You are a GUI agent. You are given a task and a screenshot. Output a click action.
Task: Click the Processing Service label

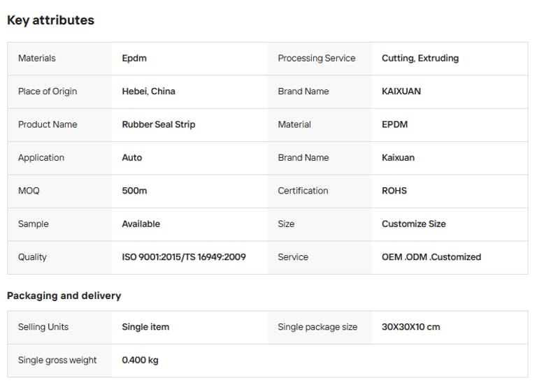(x=316, y=58)
